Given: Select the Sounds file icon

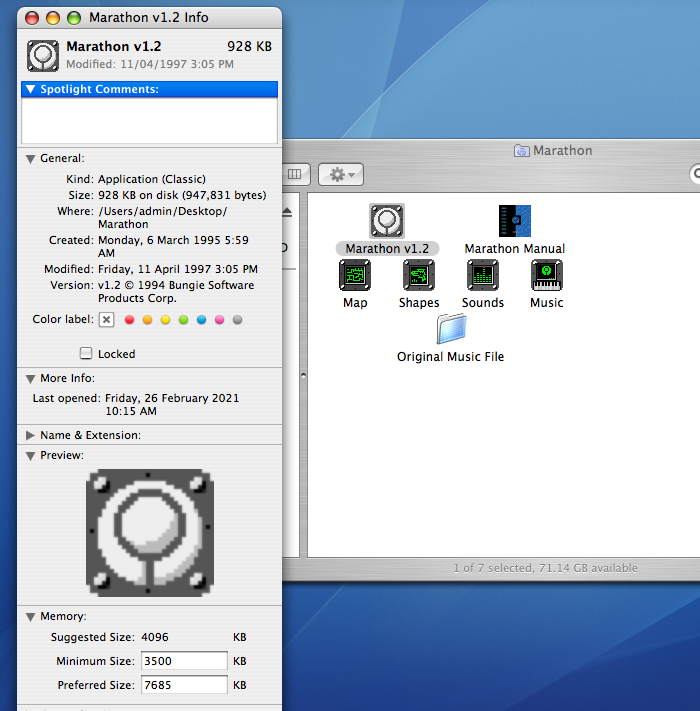Looking at the screenshot, I should 483,275.
